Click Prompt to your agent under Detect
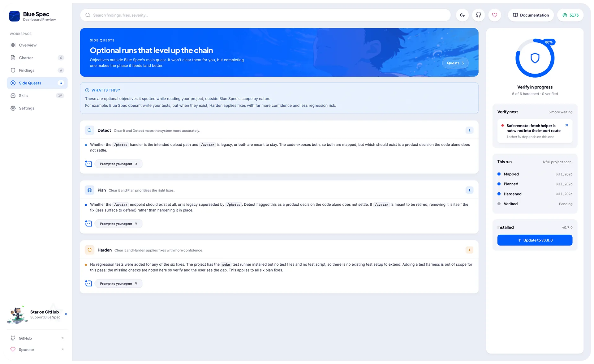 point(118,164)
